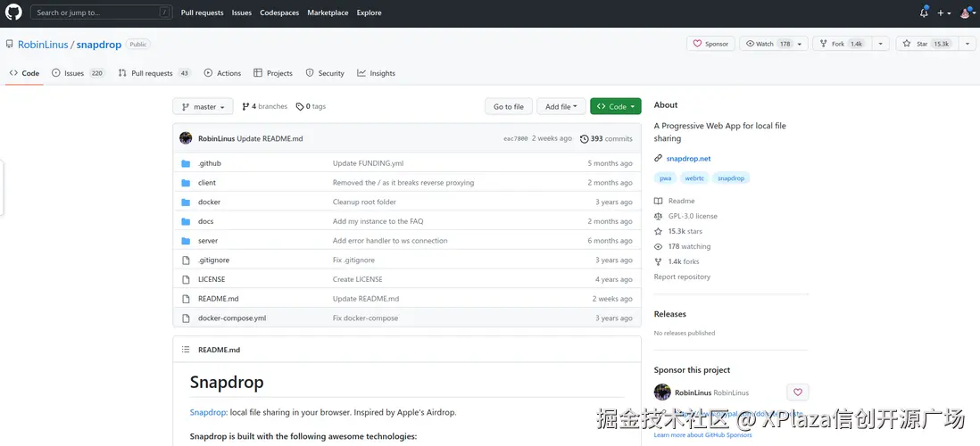This screenshot has width=980, height=446.
Task: Click the Report repository link
Action: [x=682, y=277]
